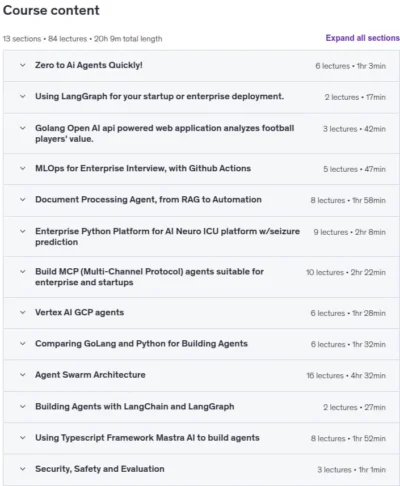The height and width of the screenshot is (486, 400).
Task: Expand Document Processing Agent section chevron
Action: (x=23, y=200)
